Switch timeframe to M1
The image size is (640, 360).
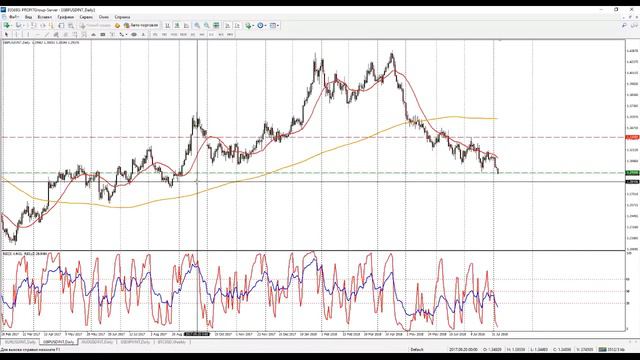155,34
